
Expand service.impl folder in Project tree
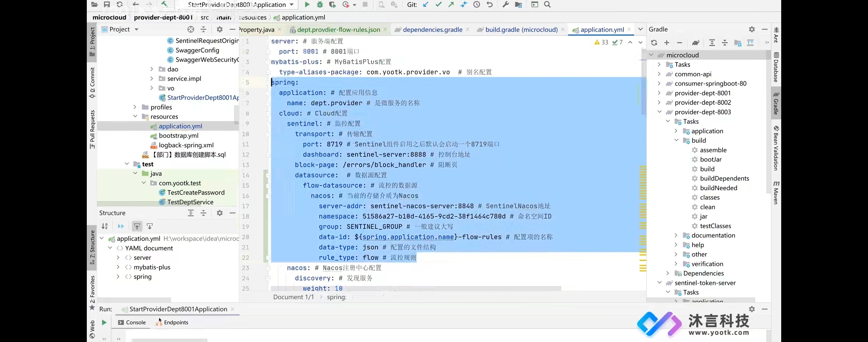[x=152, y=78]
